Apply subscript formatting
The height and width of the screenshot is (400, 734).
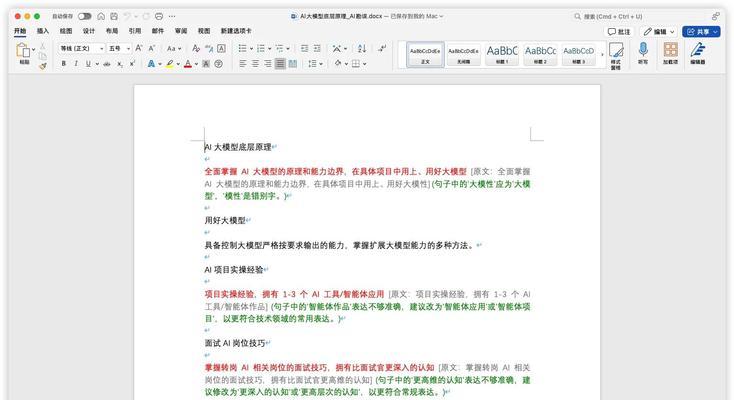click(120, 64)
